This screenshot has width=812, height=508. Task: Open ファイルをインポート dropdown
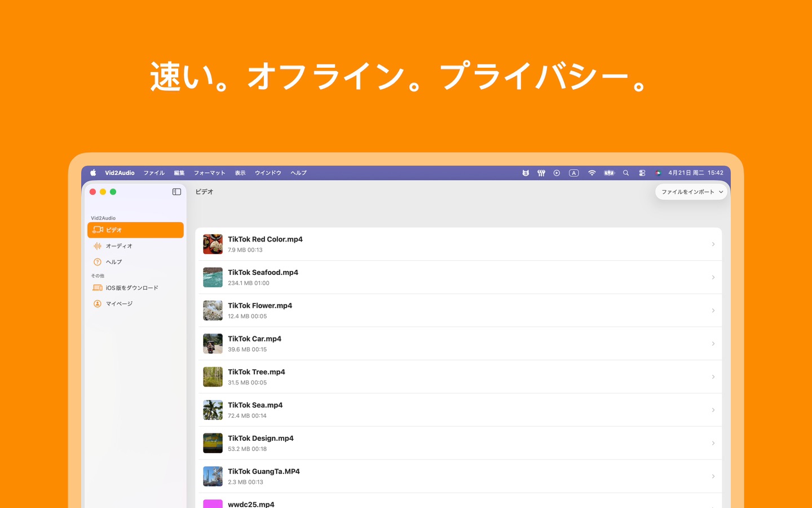pos(691,192)
